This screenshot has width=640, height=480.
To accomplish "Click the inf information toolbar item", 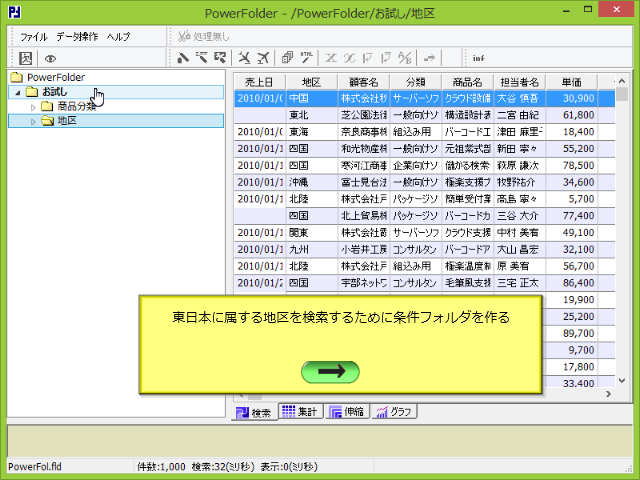I will 479,58.
